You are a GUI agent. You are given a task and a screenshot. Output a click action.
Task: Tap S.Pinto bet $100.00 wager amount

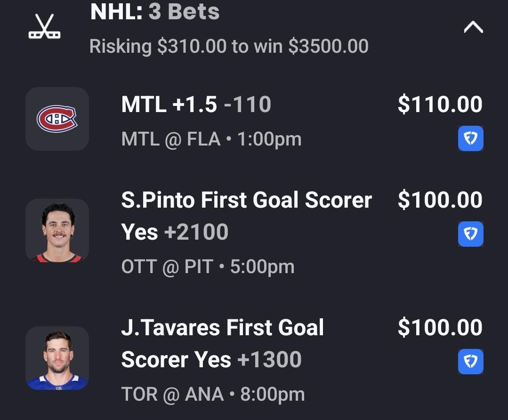pyautogui.click(x=440, y=200)
